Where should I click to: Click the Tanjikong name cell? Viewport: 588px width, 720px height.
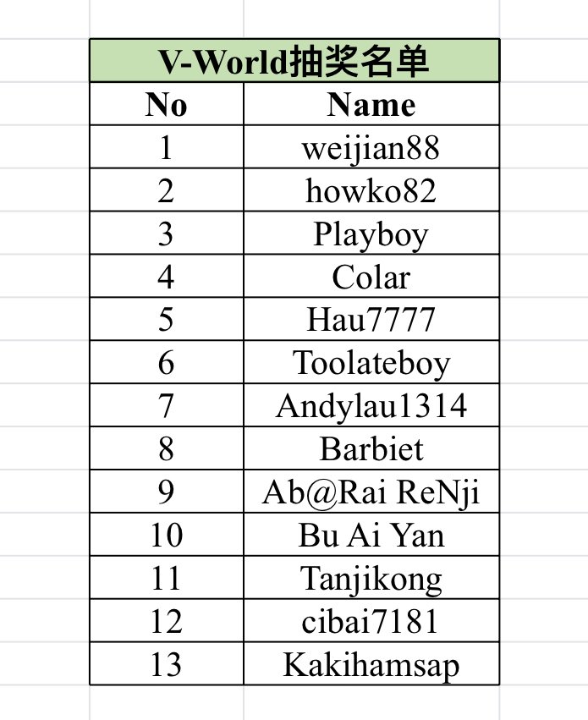tap(371, 579)
